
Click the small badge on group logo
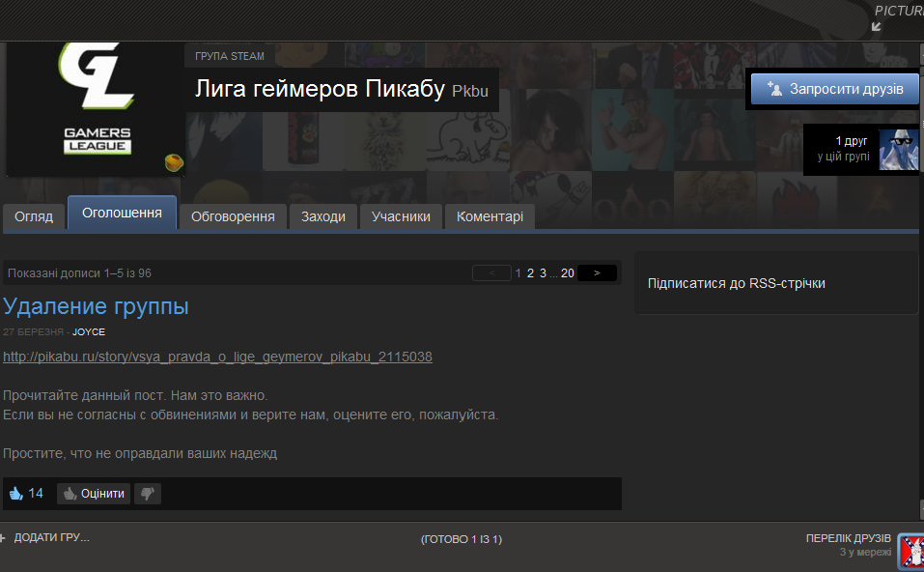173,161
